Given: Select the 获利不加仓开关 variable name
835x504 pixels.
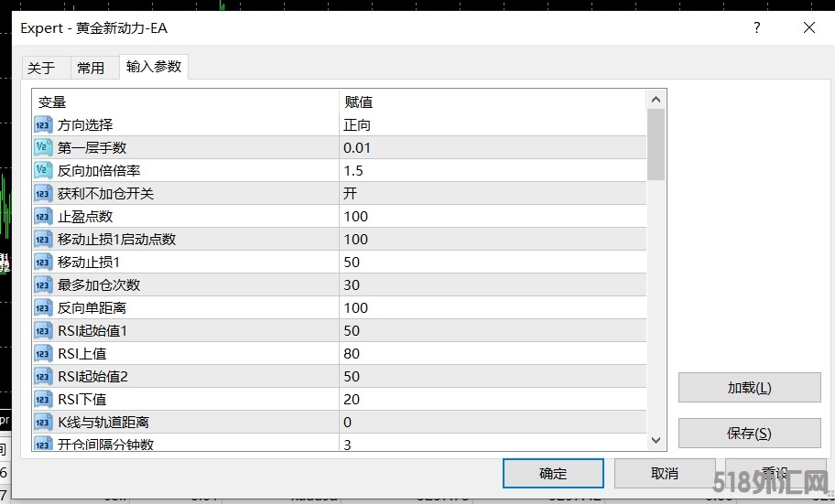Looking at the screenshot, I should (106, 194).
